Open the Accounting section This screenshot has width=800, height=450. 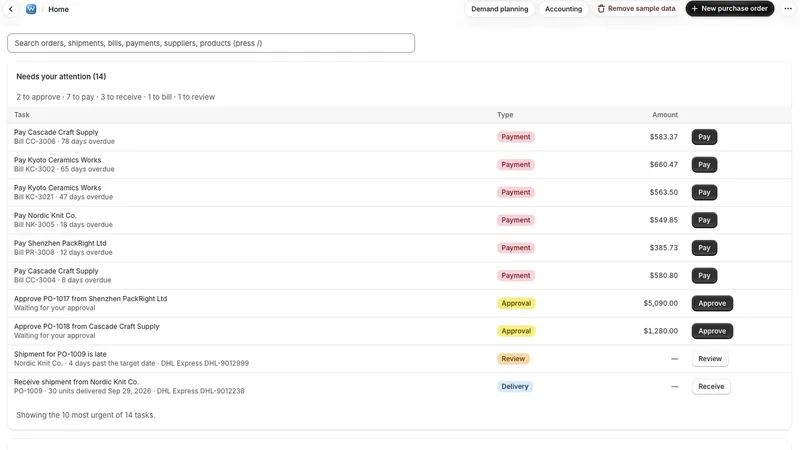[x=563, y=9]
